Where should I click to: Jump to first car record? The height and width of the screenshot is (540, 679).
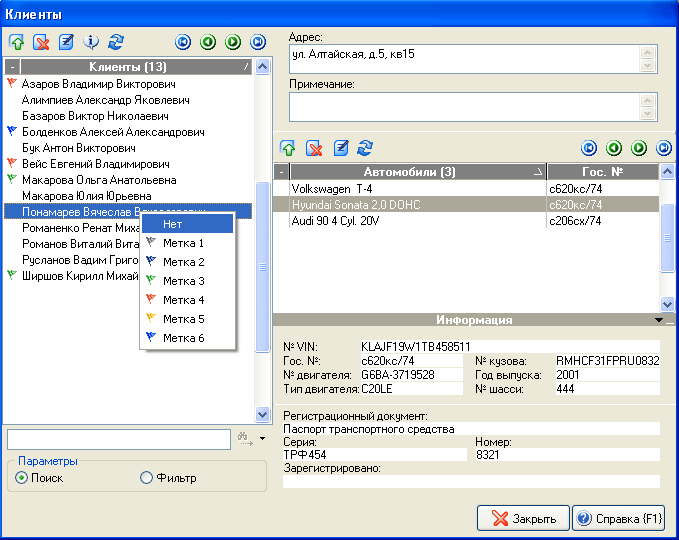[x=589, y=148]
